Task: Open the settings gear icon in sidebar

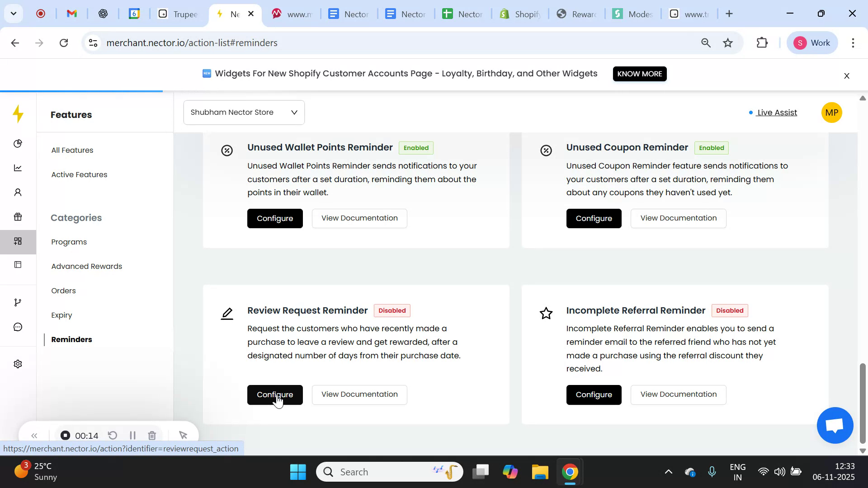Action: click(x=18, y=364)
